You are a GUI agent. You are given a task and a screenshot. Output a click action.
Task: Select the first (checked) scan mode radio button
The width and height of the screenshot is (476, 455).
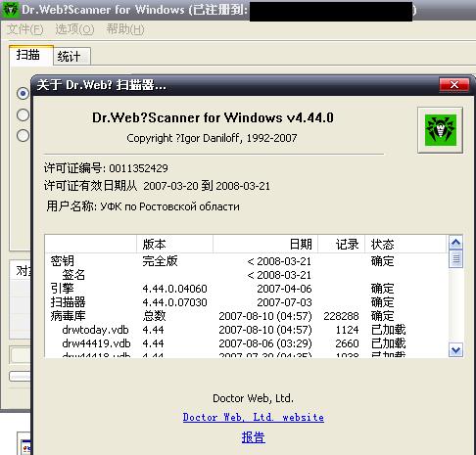point(23,94)
